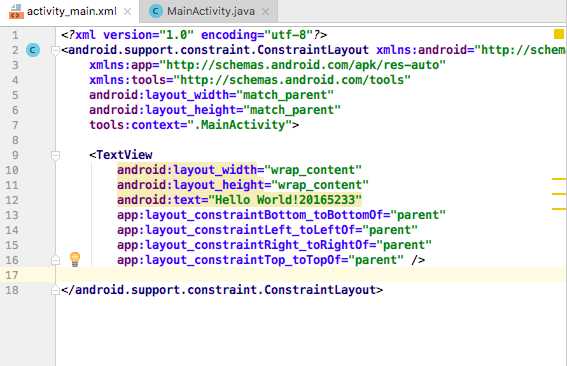Click line number 9 in gutter
The width and height of the screenshot is (567, 366).
tap(15, 156)
